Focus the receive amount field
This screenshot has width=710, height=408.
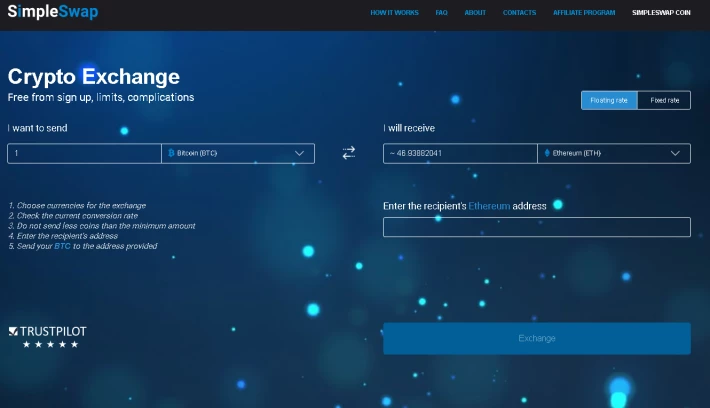460,153
